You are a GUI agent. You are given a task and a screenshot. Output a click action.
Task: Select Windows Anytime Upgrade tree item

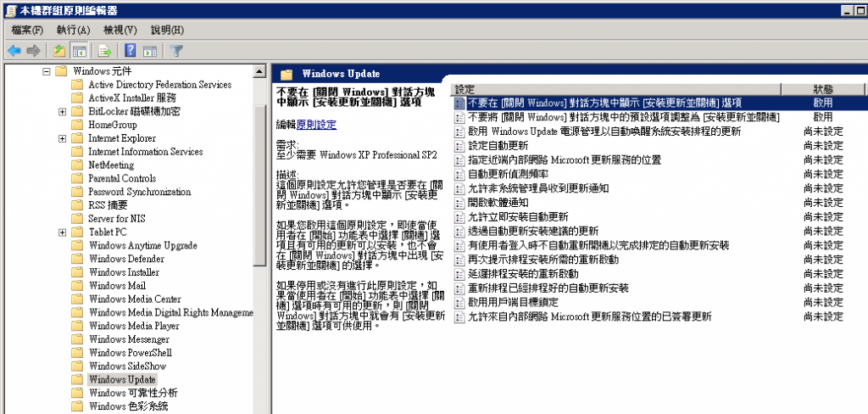[142, 245]
